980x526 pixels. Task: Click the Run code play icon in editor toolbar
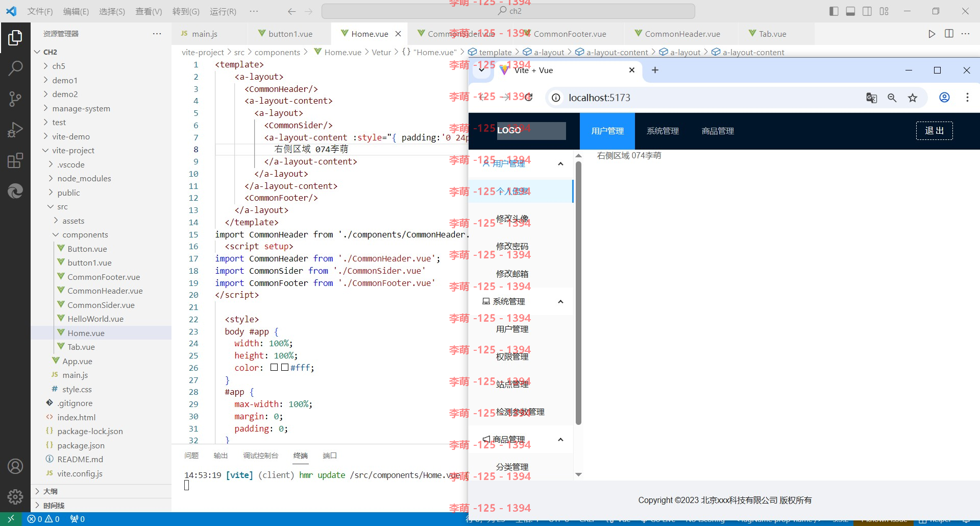[x=932, y=34]
